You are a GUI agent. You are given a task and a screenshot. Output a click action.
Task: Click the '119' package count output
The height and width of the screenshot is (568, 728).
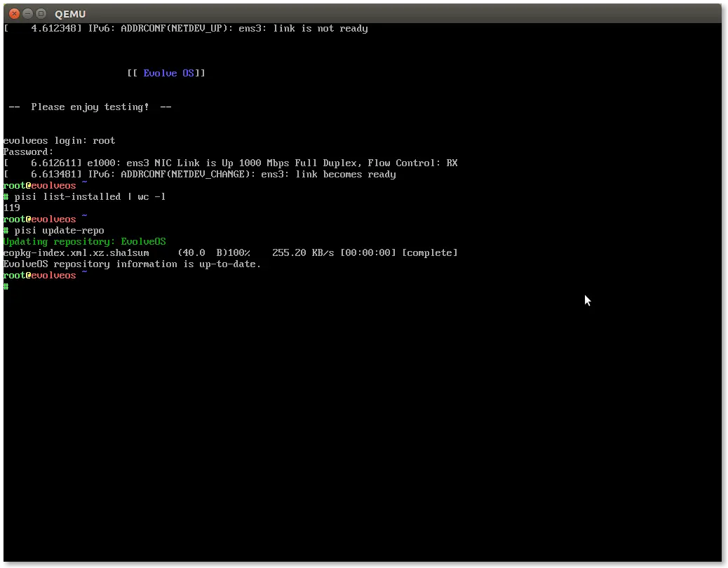pyautogui.click(x=12, y=208)
